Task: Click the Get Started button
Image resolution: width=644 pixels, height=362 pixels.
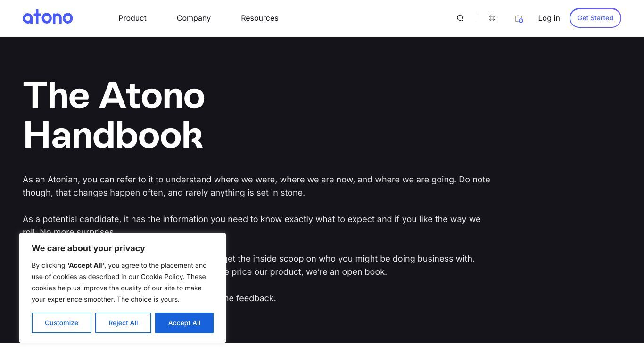Action: click(x=595, y=18)
